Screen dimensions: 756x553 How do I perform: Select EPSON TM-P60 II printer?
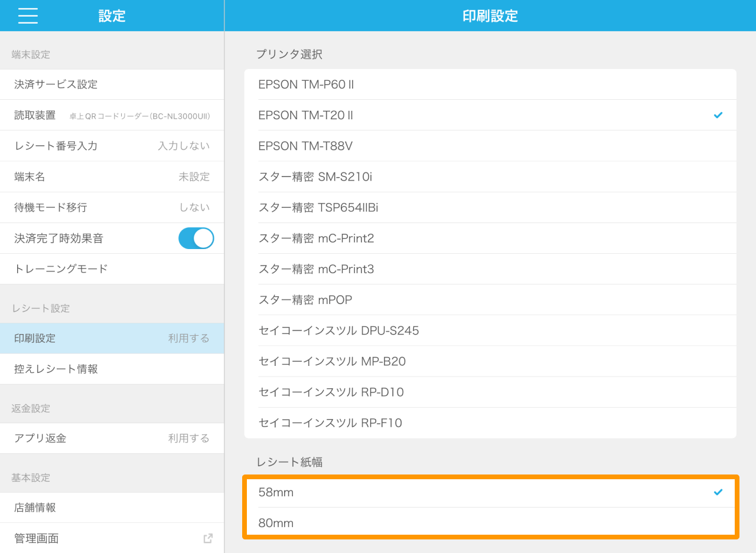[490, 84]
